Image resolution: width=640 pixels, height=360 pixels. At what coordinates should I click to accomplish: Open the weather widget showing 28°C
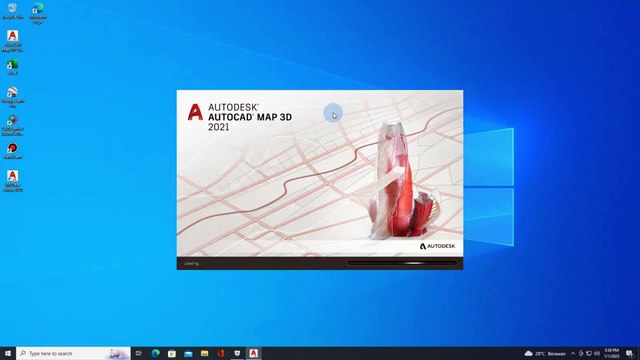click(545, 353)
